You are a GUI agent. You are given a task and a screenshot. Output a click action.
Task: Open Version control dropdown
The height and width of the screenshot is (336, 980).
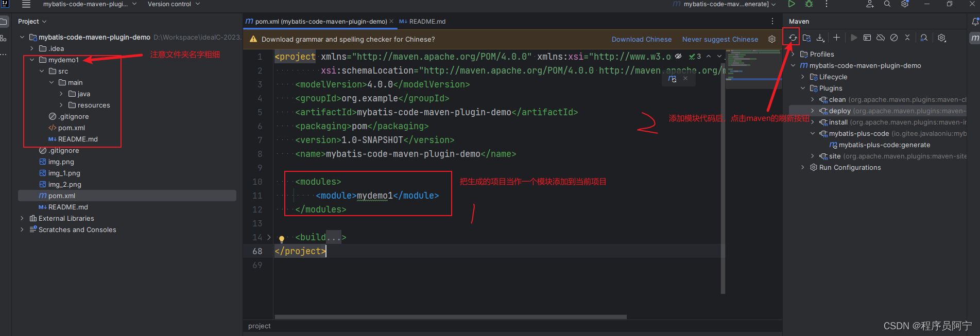pos(174,4)
